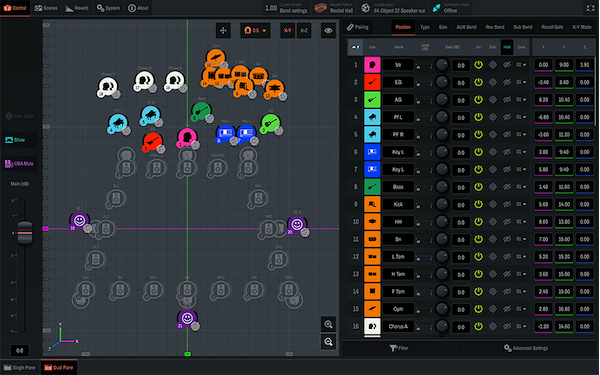Open the About tab
The width and height of the screenshot is (600, 375).
pos(138,8)
